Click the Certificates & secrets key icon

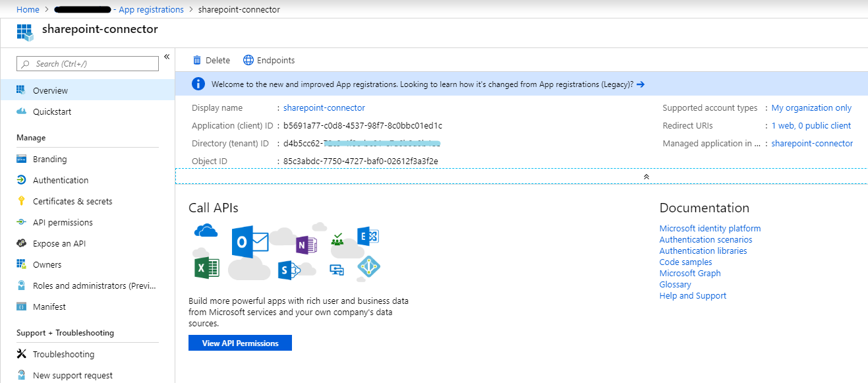point(21,202)
